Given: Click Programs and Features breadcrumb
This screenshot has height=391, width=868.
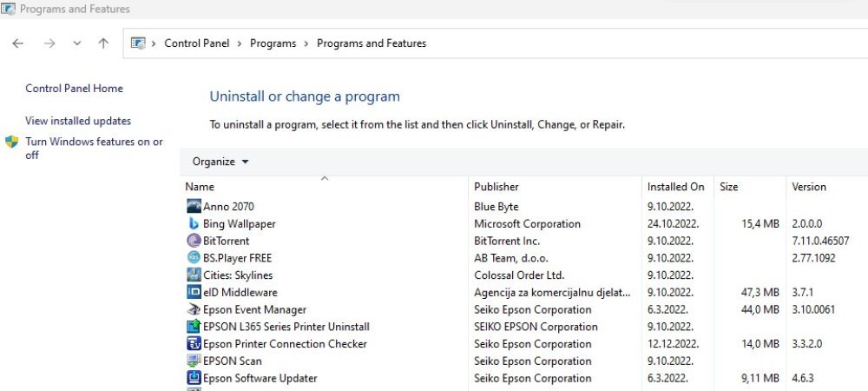Looking at the screenshot, I should click(x=372, y=43).
